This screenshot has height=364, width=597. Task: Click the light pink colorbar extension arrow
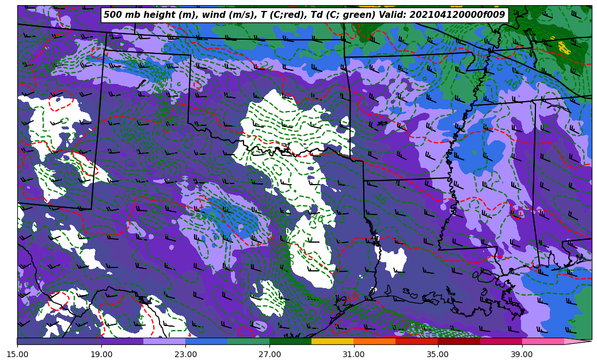tap(577, 341)
